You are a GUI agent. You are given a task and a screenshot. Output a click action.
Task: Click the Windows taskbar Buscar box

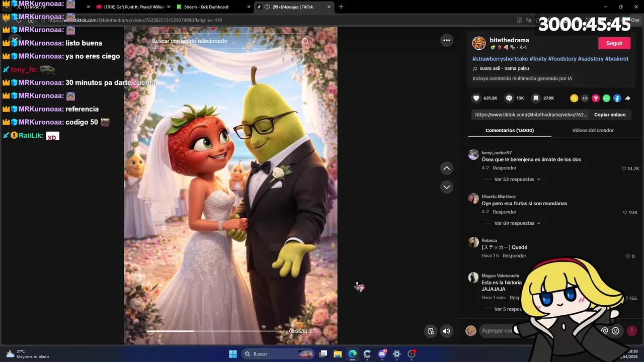point(278,354)
